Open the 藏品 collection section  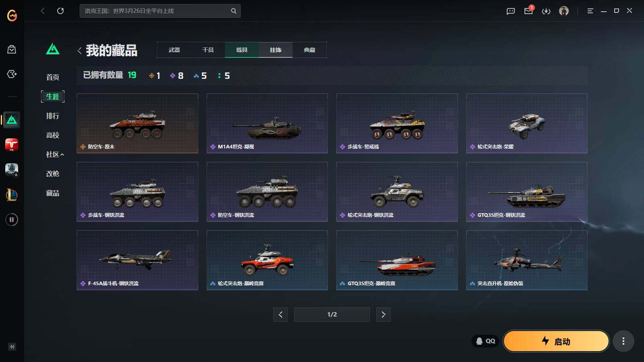53,193
